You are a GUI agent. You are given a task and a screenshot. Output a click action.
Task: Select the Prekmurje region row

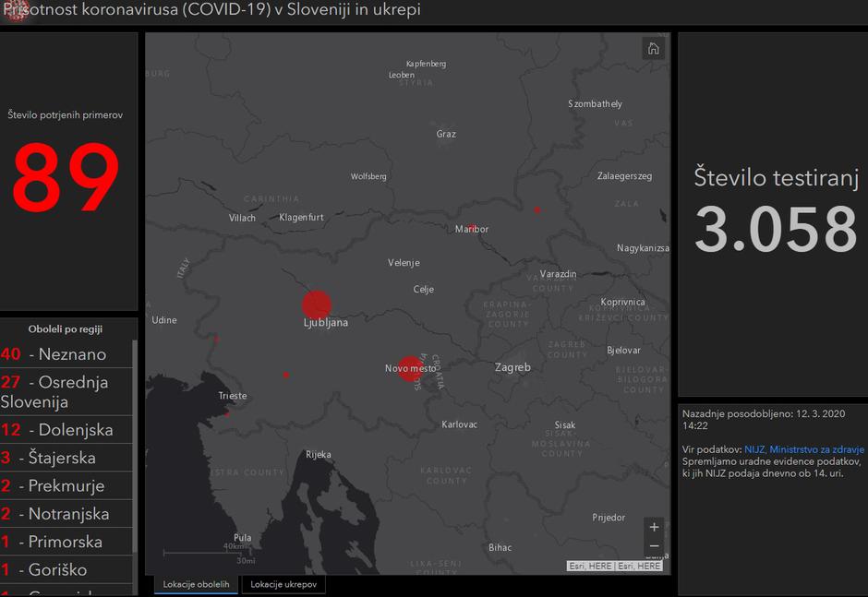coord(66,486)
